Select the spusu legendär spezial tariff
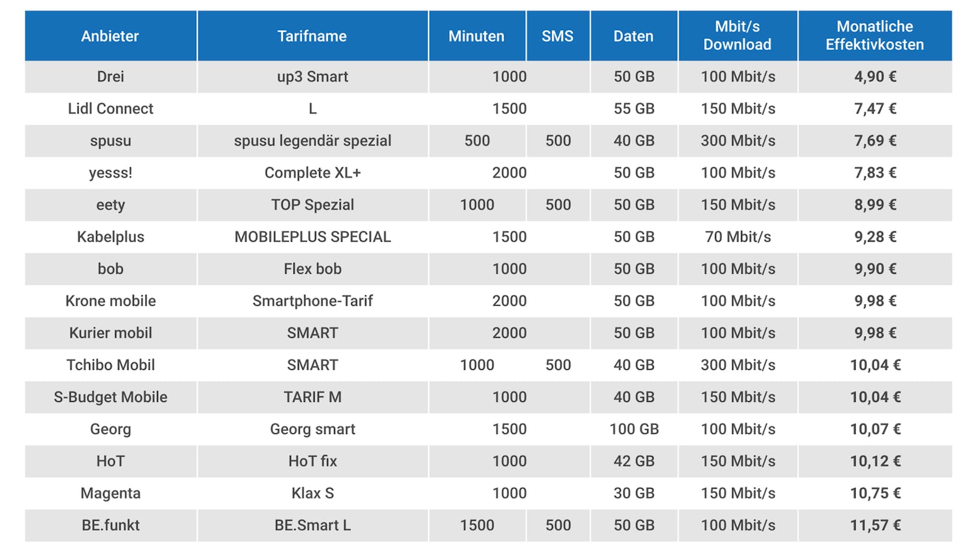 tap(312, 141)
